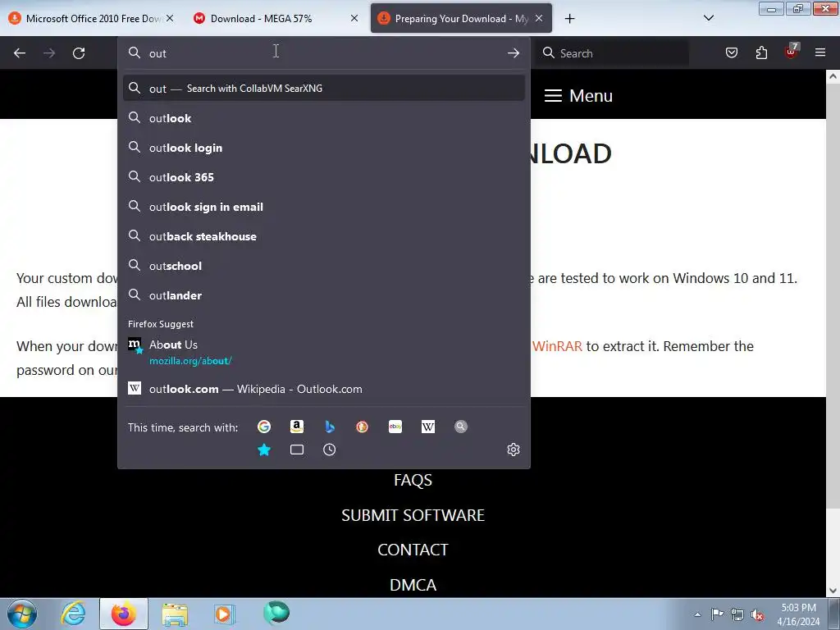This screenshot has height=630, width=840.
Task: Select 'out — Search with CollabVM SearXNG'
Action: [323, 89]
